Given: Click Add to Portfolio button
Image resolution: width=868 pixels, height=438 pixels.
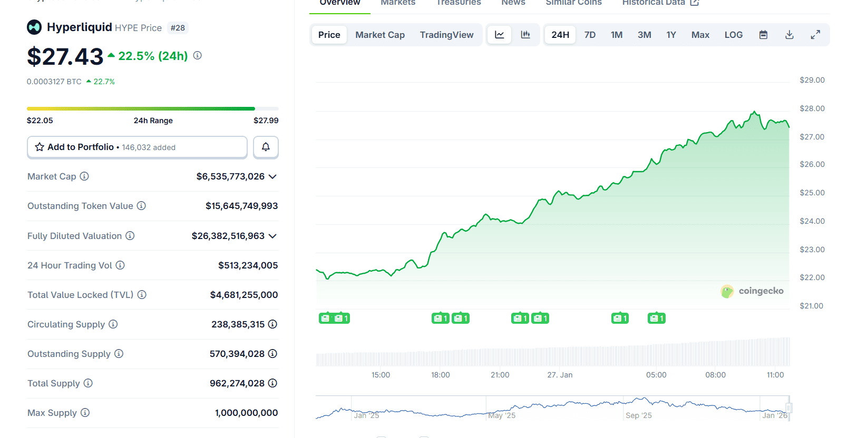Looking at the screenshot, I should click(137, 147).
